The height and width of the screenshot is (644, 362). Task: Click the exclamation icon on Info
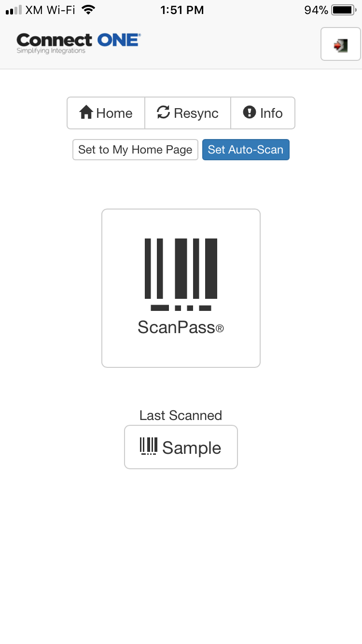pos(249,112)
